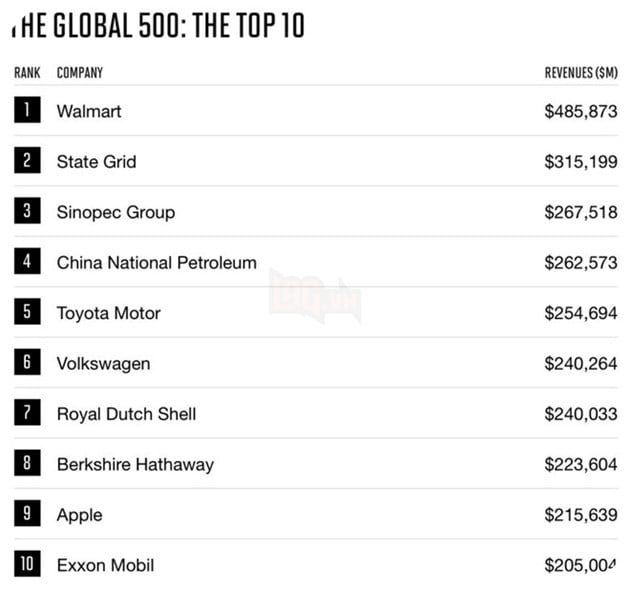Image resolution: width=630 pixels, height=591 pixels.
Task: Click the rank 5 badge
Action: click(27, 311)
